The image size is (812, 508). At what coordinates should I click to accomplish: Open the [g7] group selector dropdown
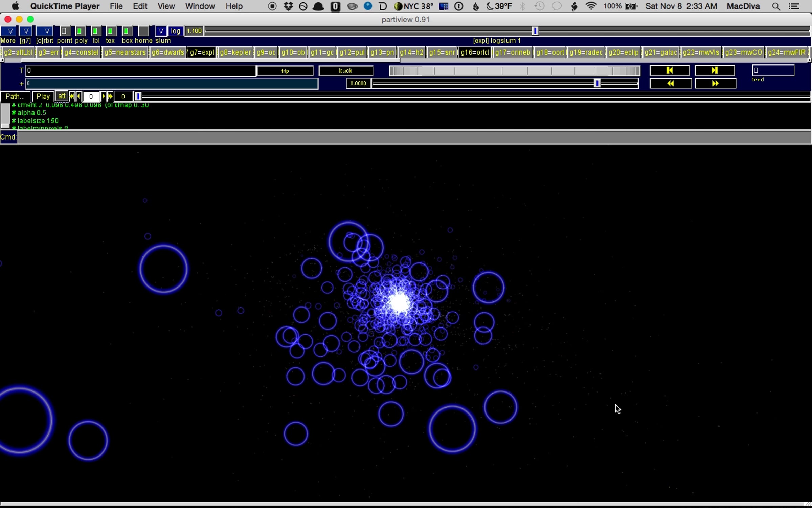26,31
